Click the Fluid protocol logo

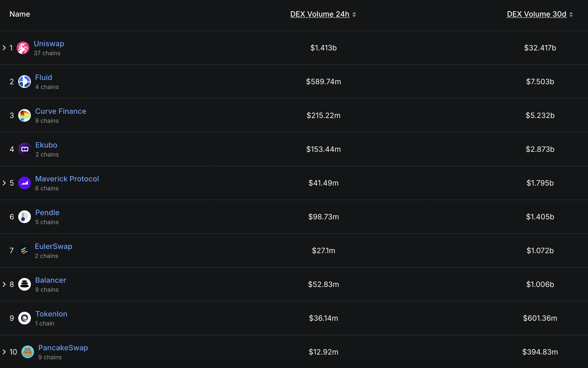coord(24,82)
